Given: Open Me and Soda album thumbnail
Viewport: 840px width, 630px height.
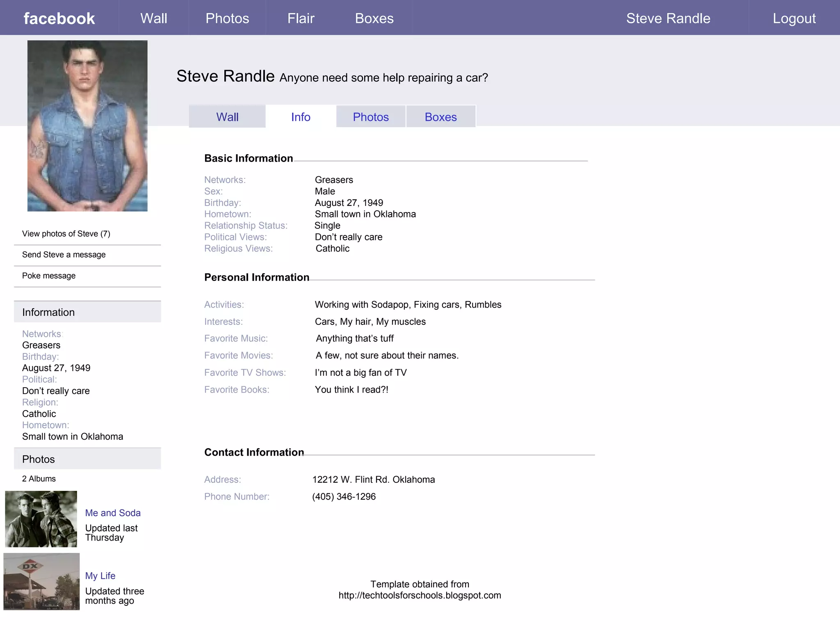Looking at the screenshot, I should (41, 519).
